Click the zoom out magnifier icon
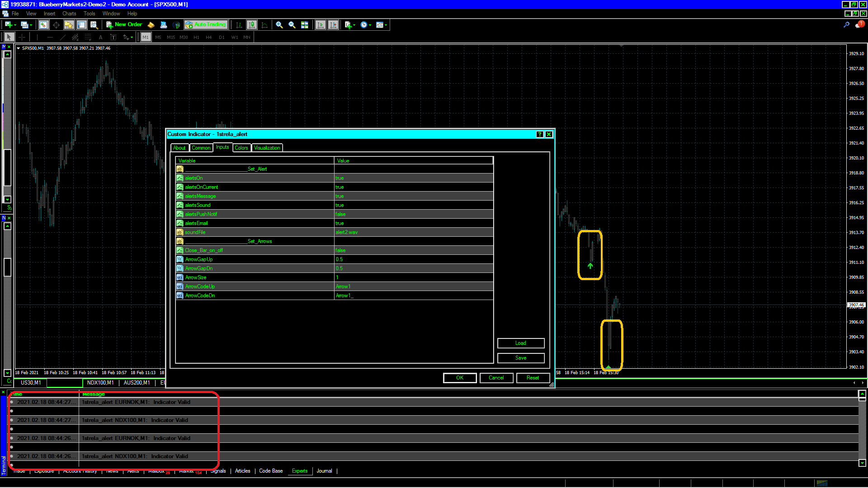This screenshot has height=488, width=868. tap(292, 25)
